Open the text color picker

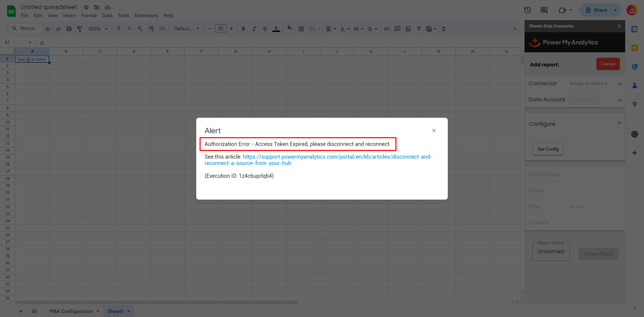tap(276, 29)
